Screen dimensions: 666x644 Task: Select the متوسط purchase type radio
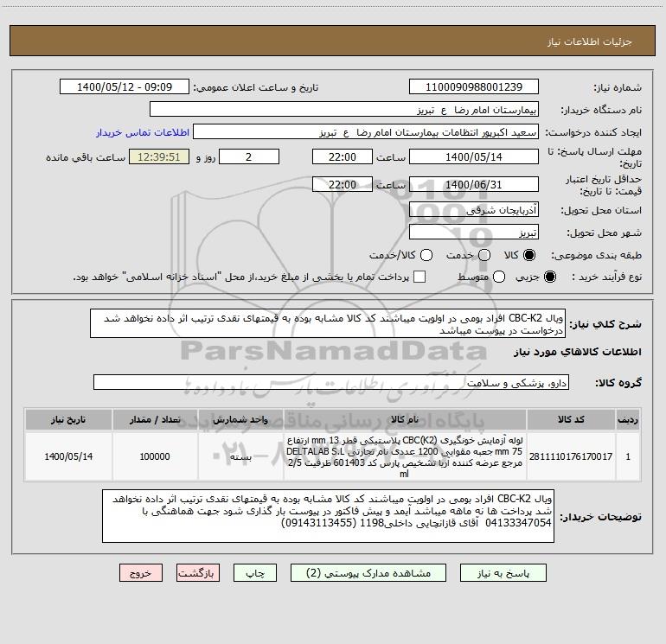point(499,277)
